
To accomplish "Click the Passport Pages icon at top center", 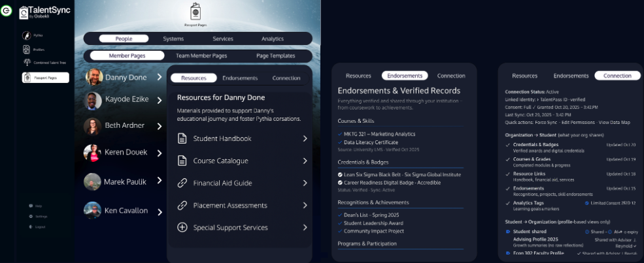I will tap(195, 12).
